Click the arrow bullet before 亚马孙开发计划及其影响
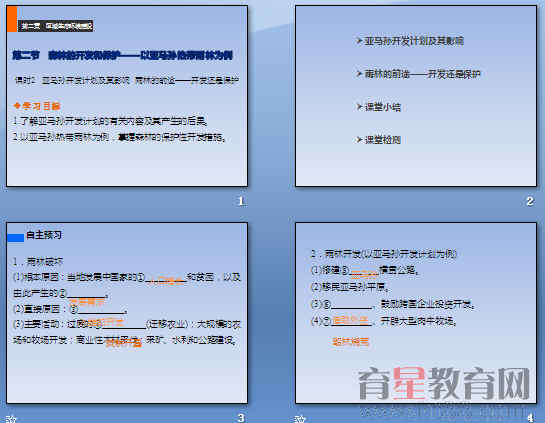The image size is (545, 423). pyautogui.click(x=359, y=41)
